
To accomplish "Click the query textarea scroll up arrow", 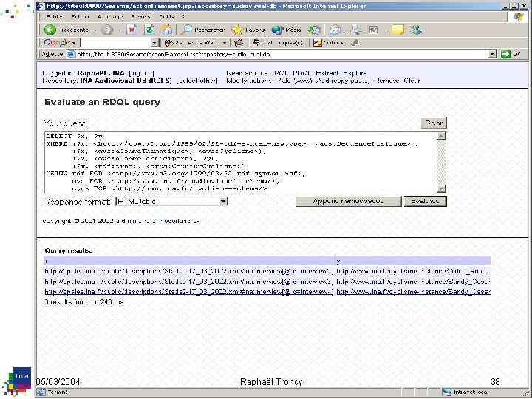I will (440, 136).
